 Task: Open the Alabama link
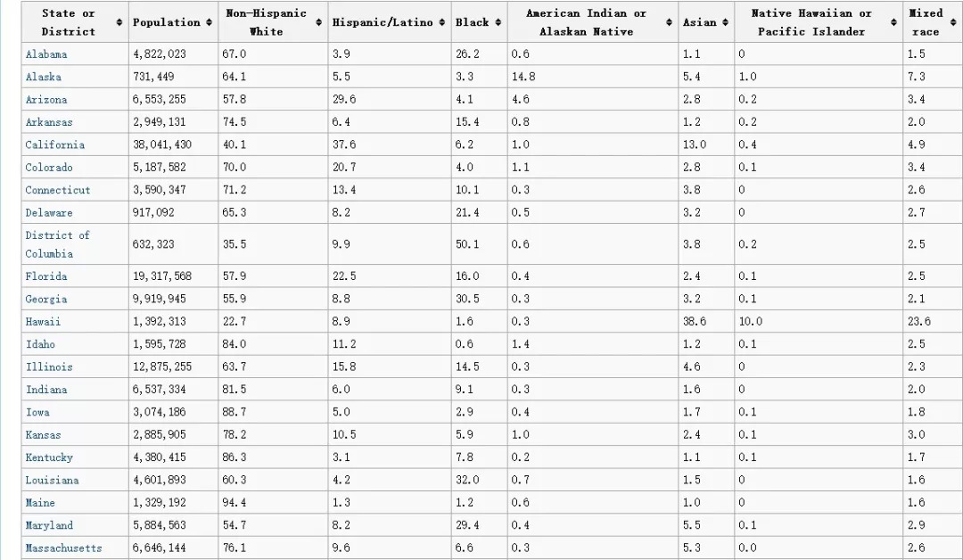[46, 54]
